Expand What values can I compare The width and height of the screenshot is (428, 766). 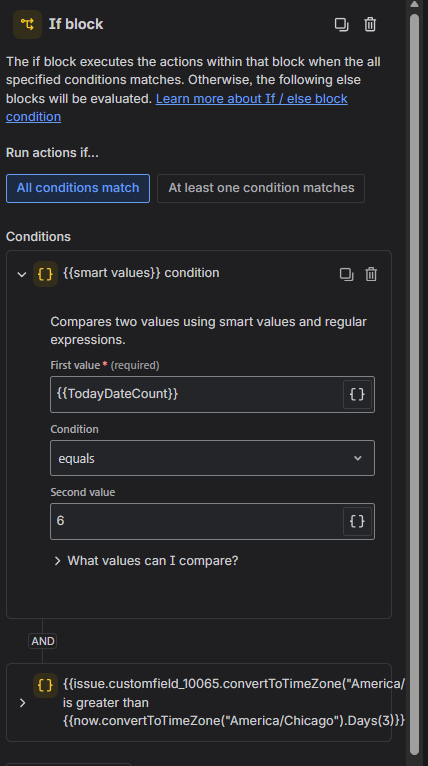(146, 560)
